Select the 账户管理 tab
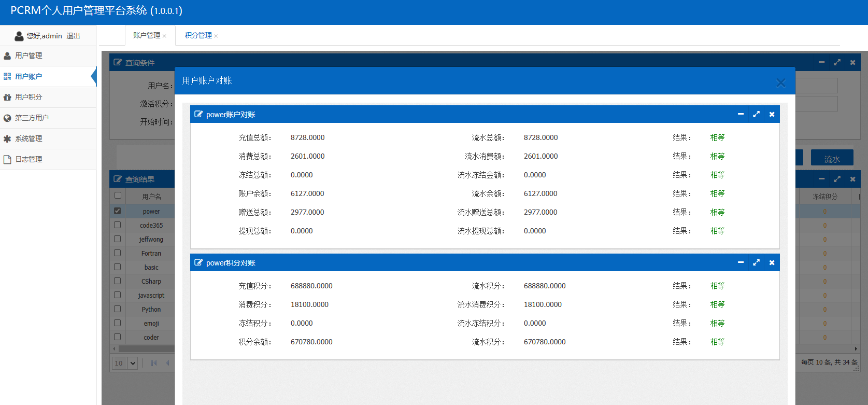This screenshot has width=868, height=405. (x=146, y=35)
